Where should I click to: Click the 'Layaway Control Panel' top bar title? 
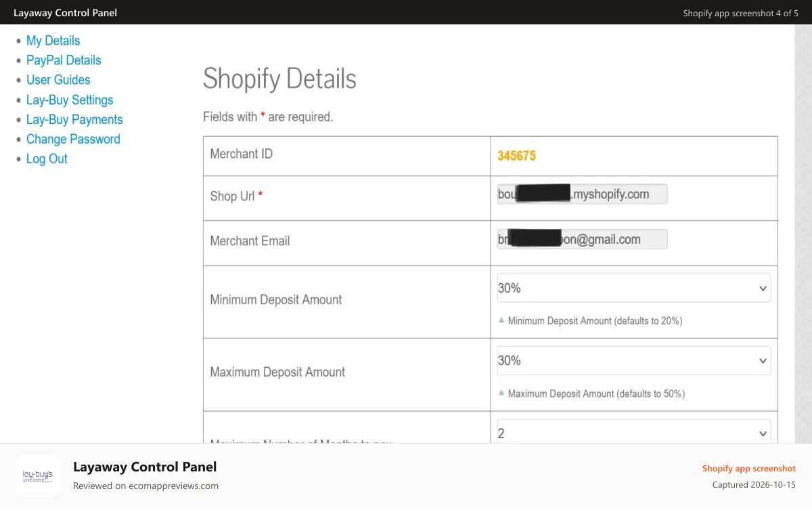coord(65,13)
